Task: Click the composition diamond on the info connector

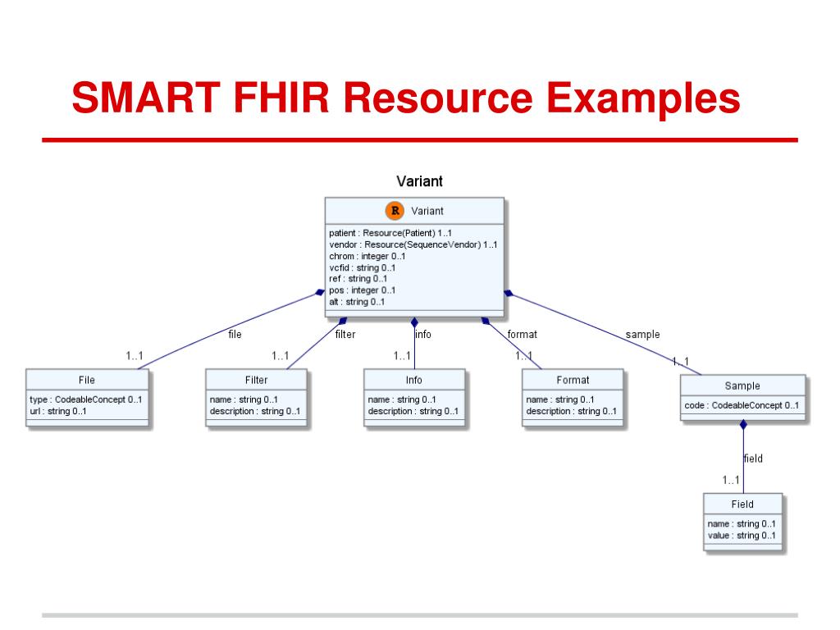Action: (x=414, y=322)
